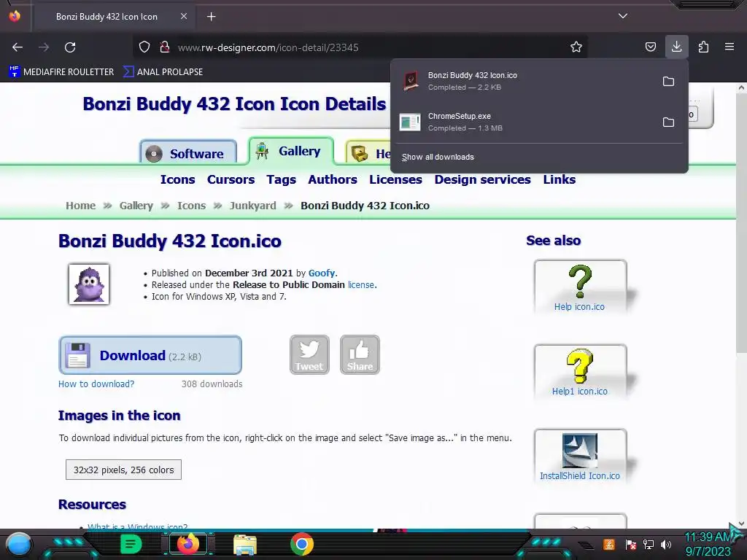Go to Gallery breadcrumb

click(x=136, y=206)
